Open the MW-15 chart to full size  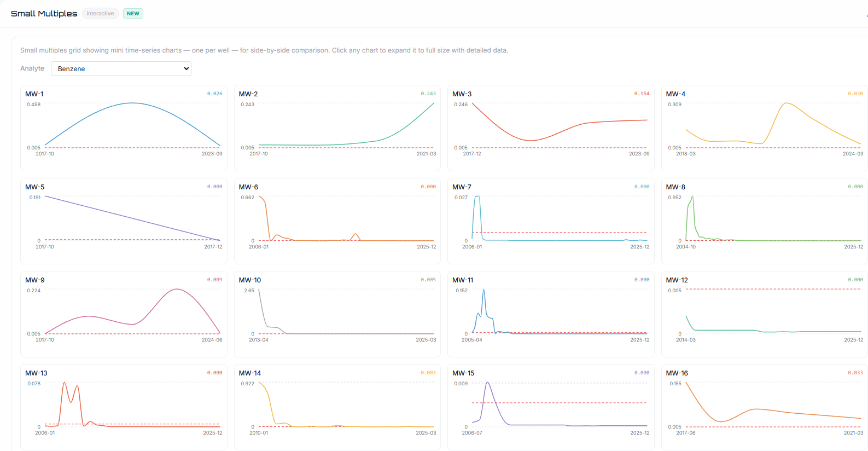pyautogui.click(x=551, y=407)
